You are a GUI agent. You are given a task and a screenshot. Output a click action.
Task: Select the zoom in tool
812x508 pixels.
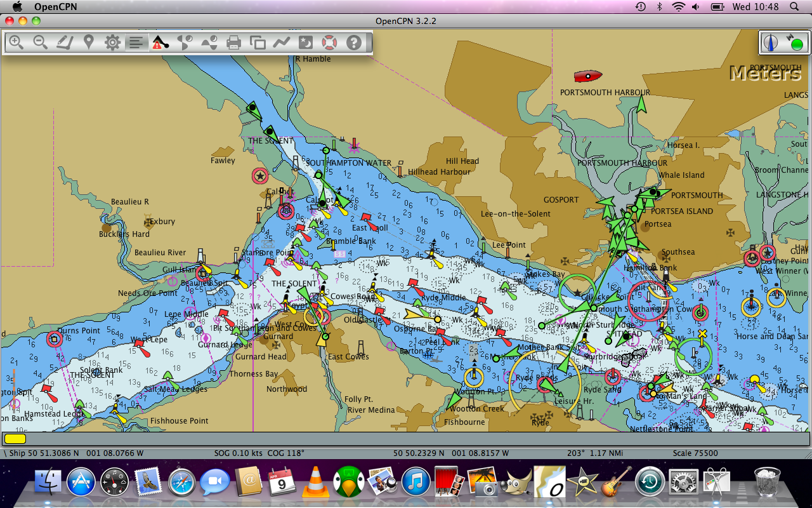[x=16, y=42]
